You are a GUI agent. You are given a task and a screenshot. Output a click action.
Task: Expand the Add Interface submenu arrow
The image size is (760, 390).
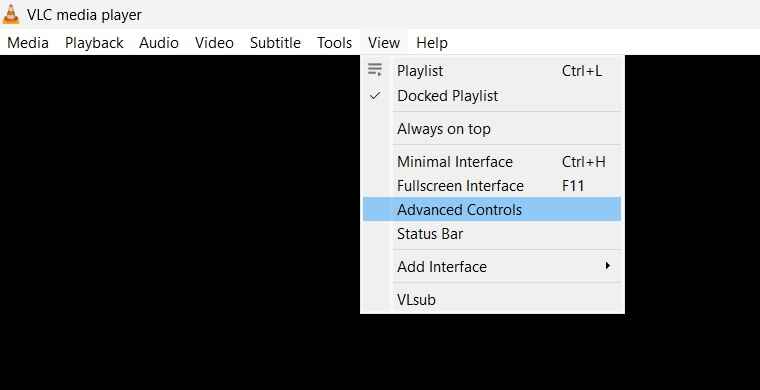[607, 266]
